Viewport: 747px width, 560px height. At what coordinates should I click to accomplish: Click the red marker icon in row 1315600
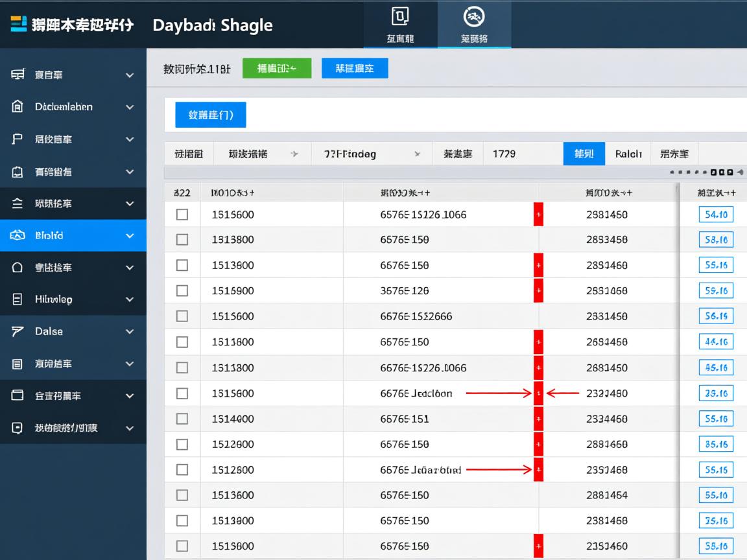pyautogui.click(x=538, y=393)
